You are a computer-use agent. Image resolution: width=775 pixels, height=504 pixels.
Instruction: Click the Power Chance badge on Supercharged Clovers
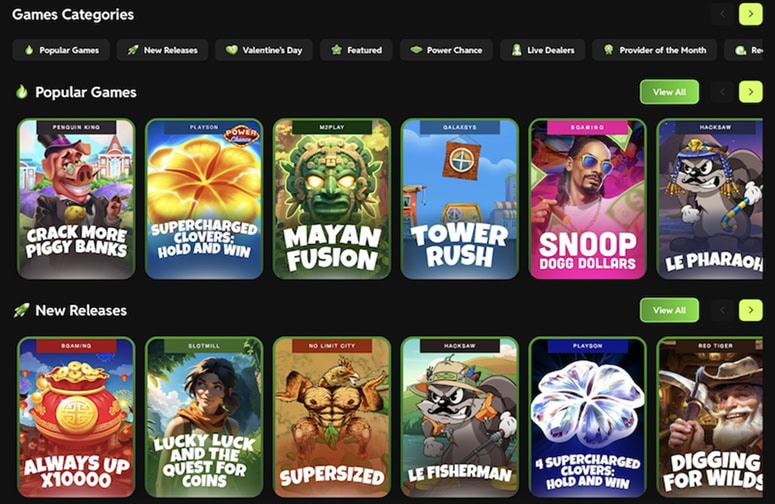[x=241, y=134]
